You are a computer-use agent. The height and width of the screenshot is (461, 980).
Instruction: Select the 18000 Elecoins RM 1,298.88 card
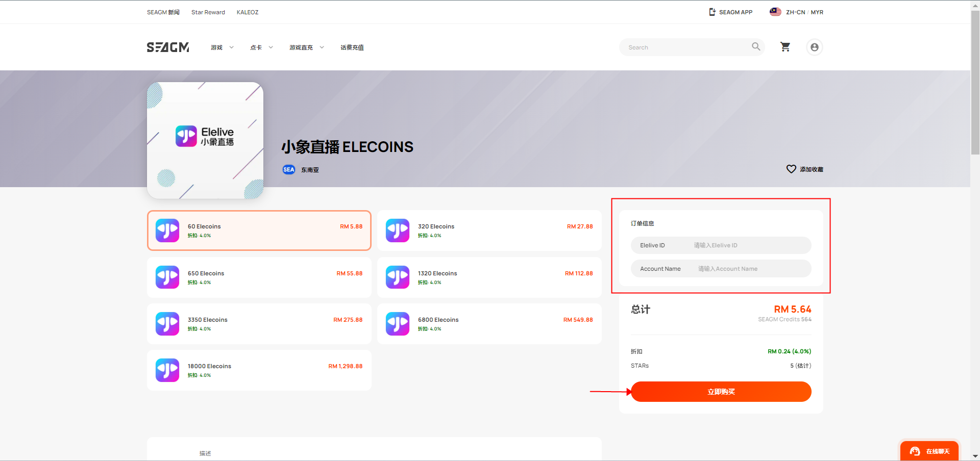[x=259, y=370]
